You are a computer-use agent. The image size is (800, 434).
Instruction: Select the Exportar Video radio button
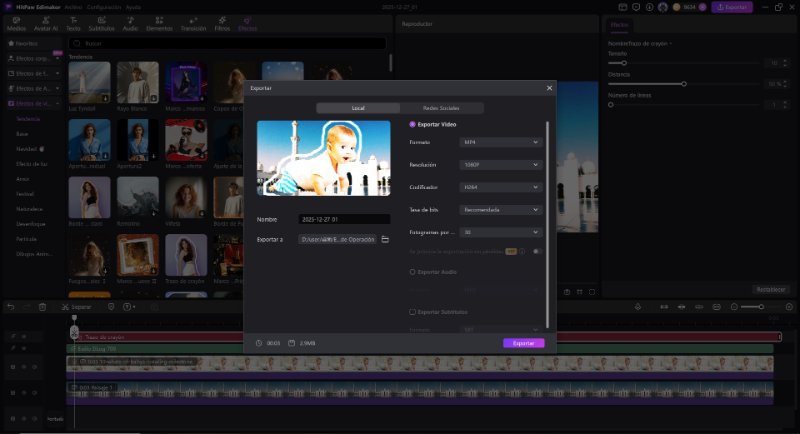click(412, 124)
